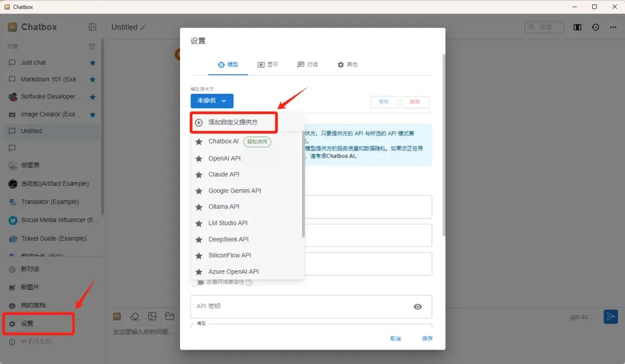Image resolution: width=625 pixels, height=364 pixels.
Task: Toggle split view icon in top bar
Action: point(577,27)
